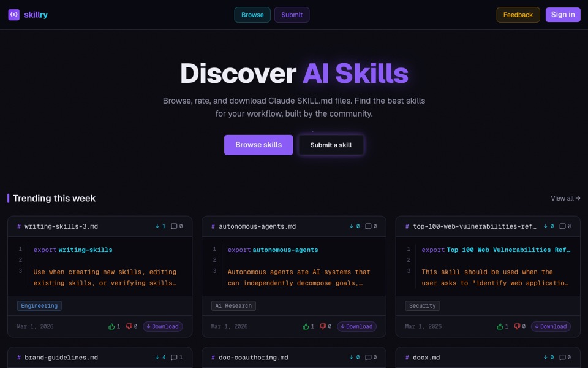
Task: Click download count icon on docx.md
Action: (546, 357)
